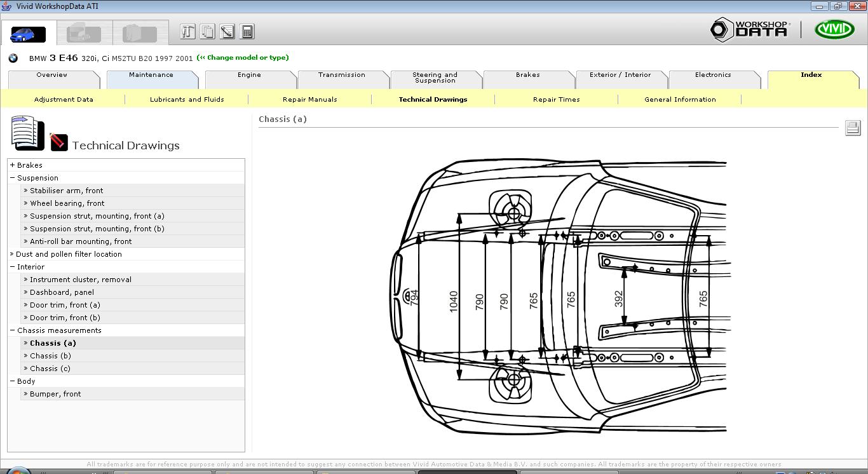
Task: Collapse the Suspension tree section
Action: (13, 178)
